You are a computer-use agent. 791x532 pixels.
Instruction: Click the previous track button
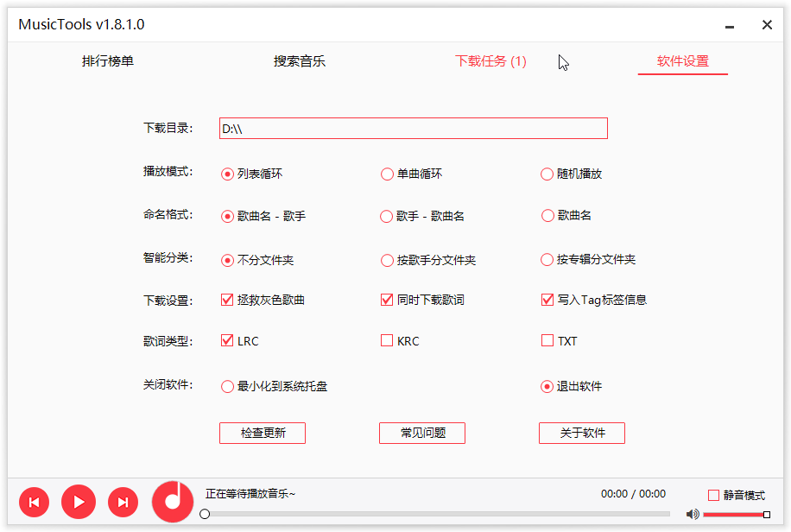click(x=34, y=502)
